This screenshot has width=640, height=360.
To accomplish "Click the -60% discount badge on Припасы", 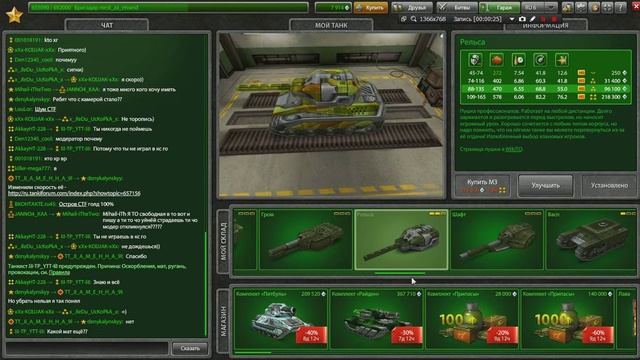I will click(x=598, y=336).
